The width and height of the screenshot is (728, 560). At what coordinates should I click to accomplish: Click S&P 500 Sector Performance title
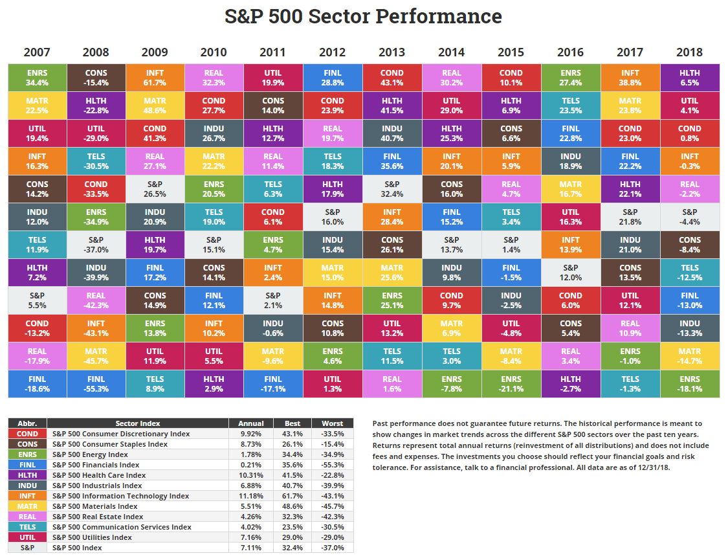click(363, 16)
